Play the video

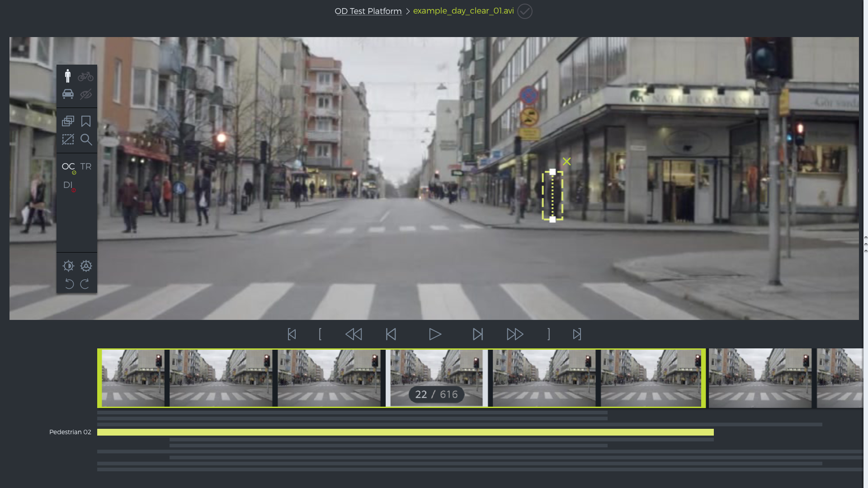(434, 334)
